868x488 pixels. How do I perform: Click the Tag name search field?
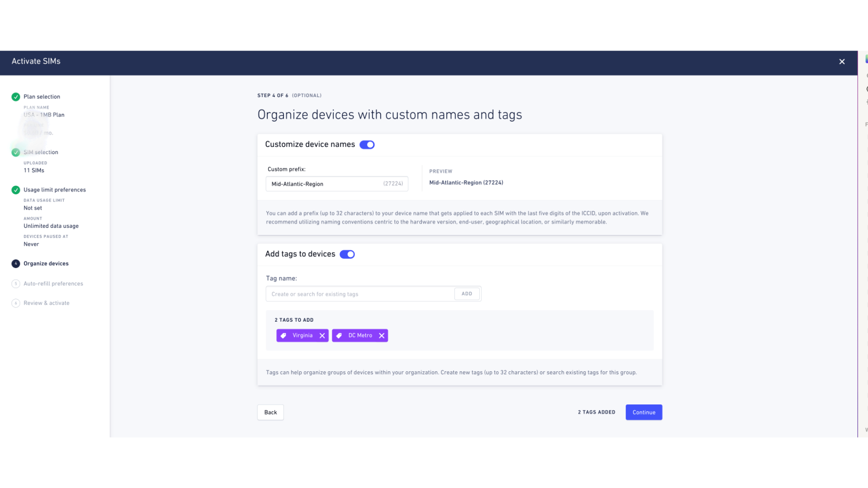point(360,294)
